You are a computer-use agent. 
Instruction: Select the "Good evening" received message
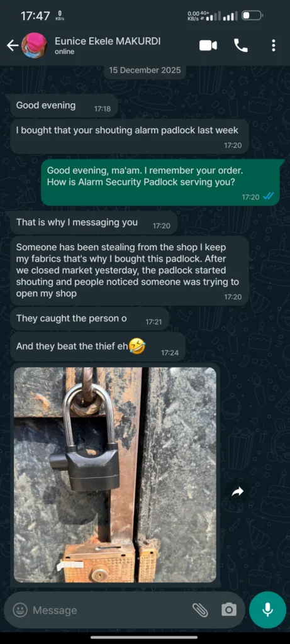(64, 106)
